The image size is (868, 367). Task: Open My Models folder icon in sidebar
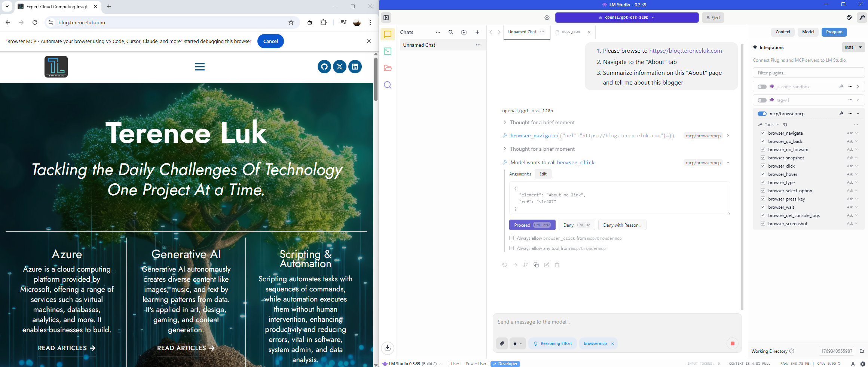388,68
